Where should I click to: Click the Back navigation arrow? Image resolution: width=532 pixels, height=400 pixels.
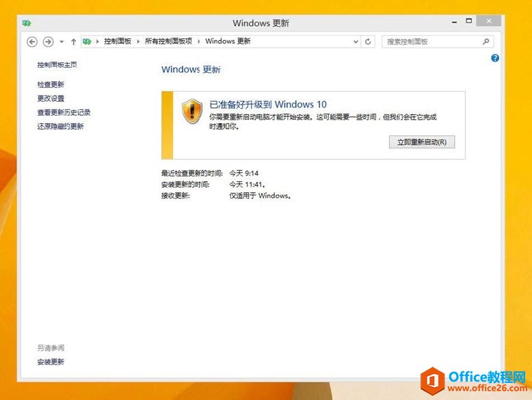32,42
